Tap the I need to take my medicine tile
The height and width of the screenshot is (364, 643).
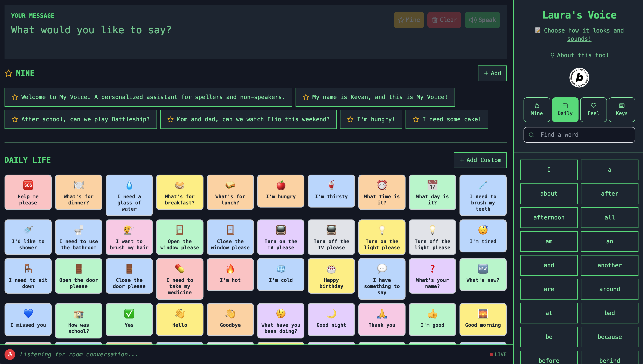tap(180, 279)
